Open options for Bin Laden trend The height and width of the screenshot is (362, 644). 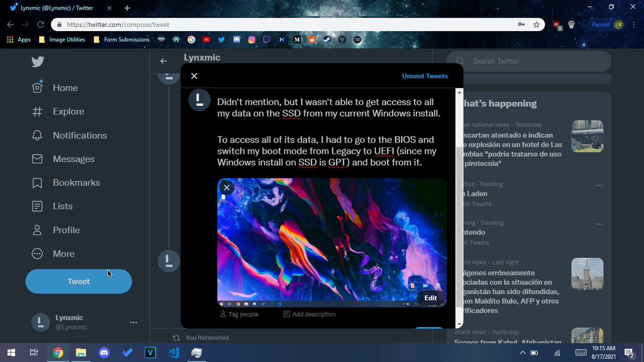599,185
